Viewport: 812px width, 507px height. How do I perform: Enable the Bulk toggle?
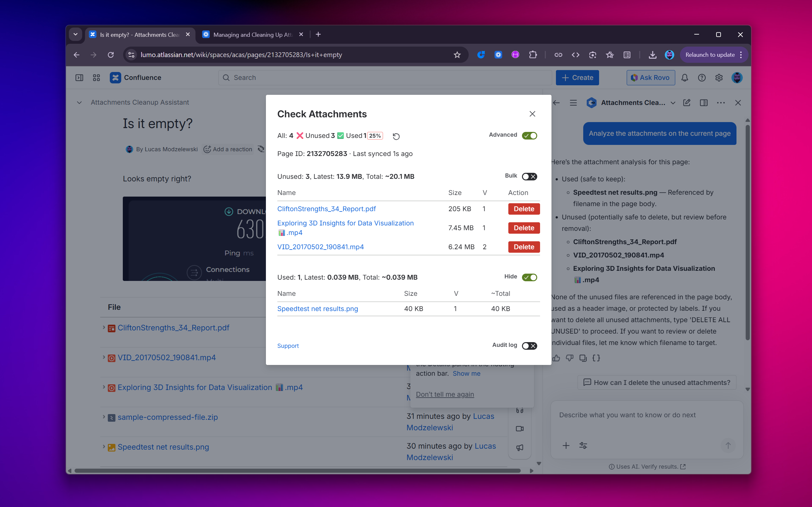(529, 177)
